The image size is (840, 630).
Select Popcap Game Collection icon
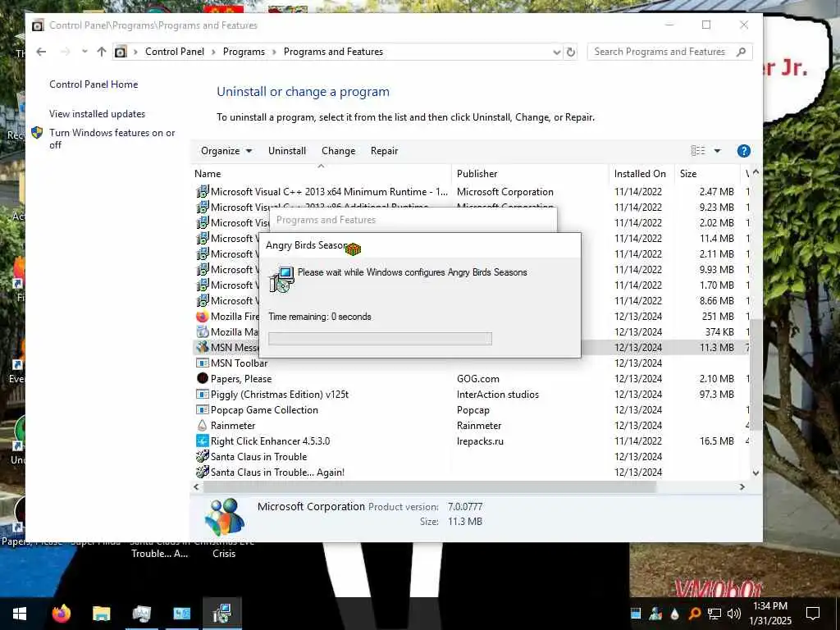pyautogui.click(x=203, y=410)
